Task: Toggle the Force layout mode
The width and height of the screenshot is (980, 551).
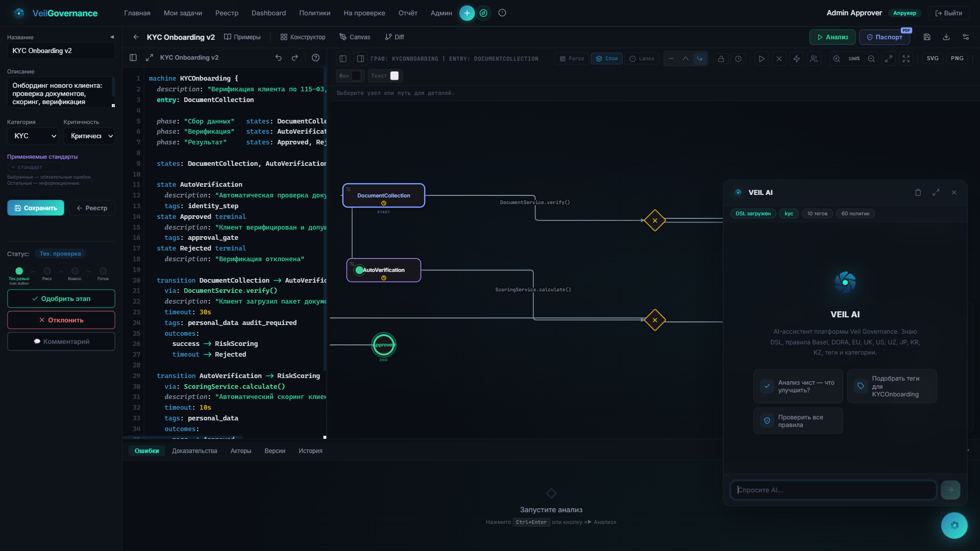Action: point(572,59)
